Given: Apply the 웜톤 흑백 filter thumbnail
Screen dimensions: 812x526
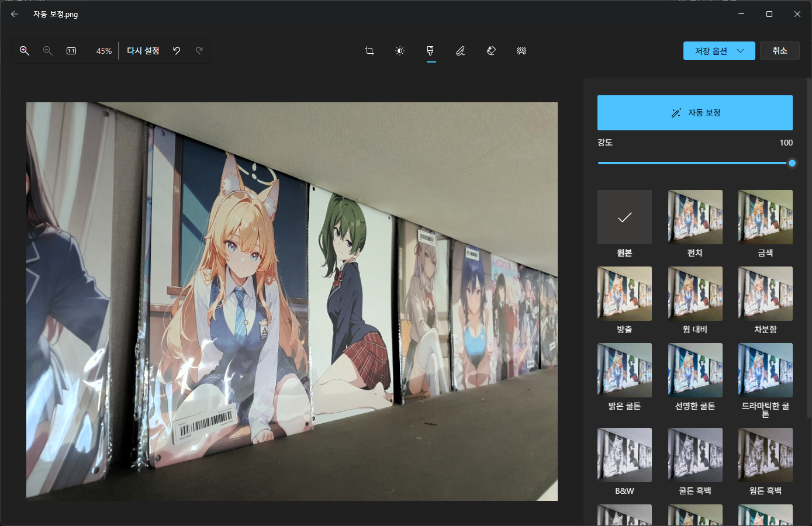Looking at the screenshot, I should (765, 455).
